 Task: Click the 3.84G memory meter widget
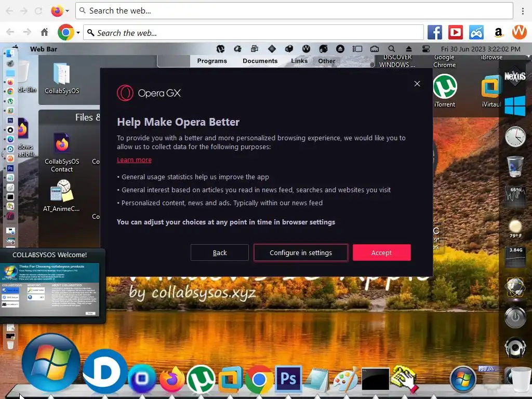click(x=515, y=258)
